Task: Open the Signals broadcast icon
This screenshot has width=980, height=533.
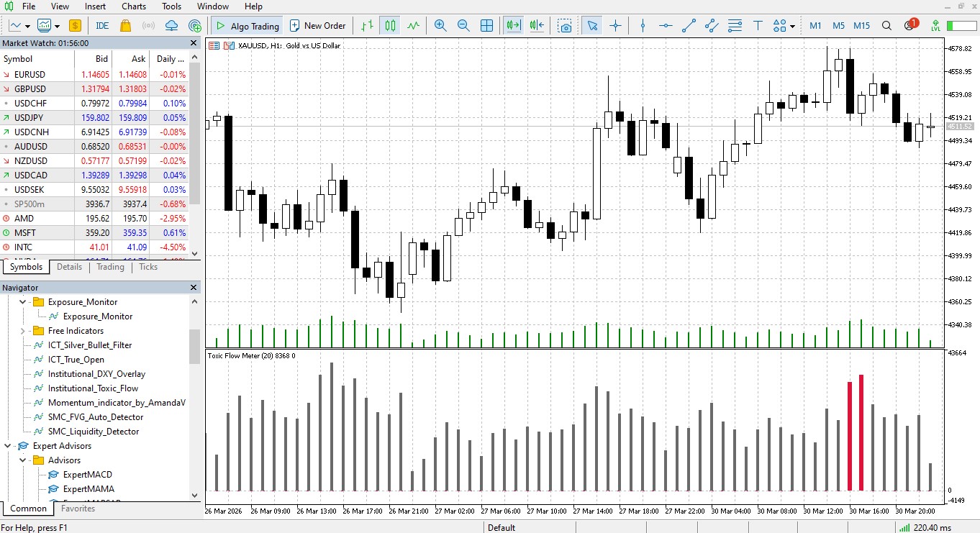Action: point(148,25)
